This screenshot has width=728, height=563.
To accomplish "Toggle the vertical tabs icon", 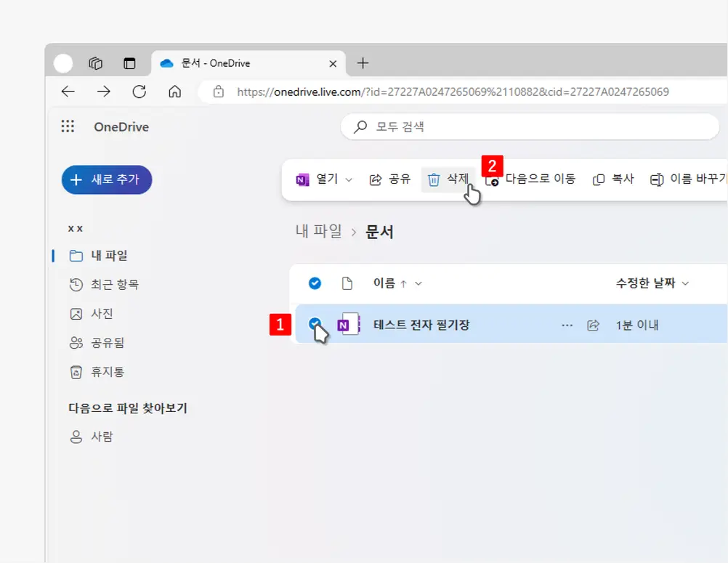I will 129,63.
